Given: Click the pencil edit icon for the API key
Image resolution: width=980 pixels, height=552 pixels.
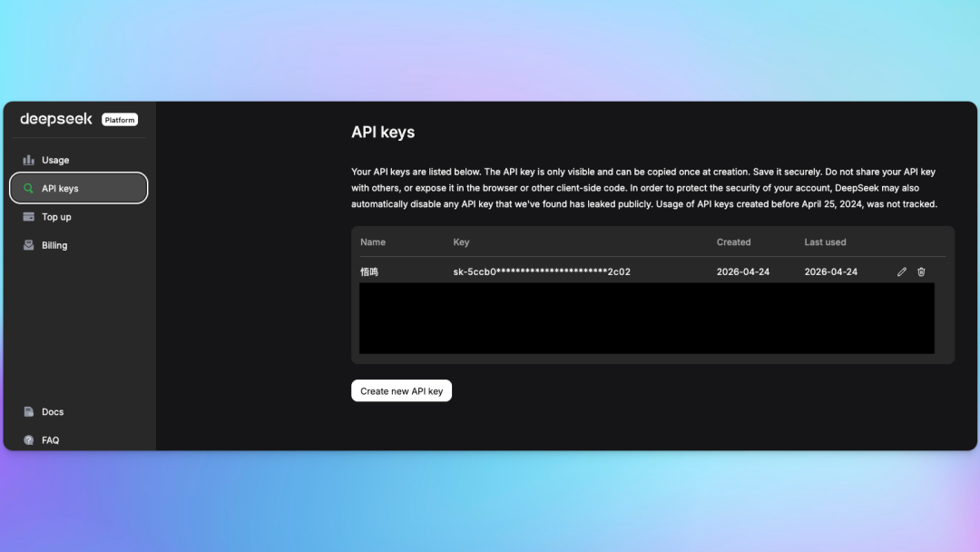Looking at the screenshot, I should 902,271.
